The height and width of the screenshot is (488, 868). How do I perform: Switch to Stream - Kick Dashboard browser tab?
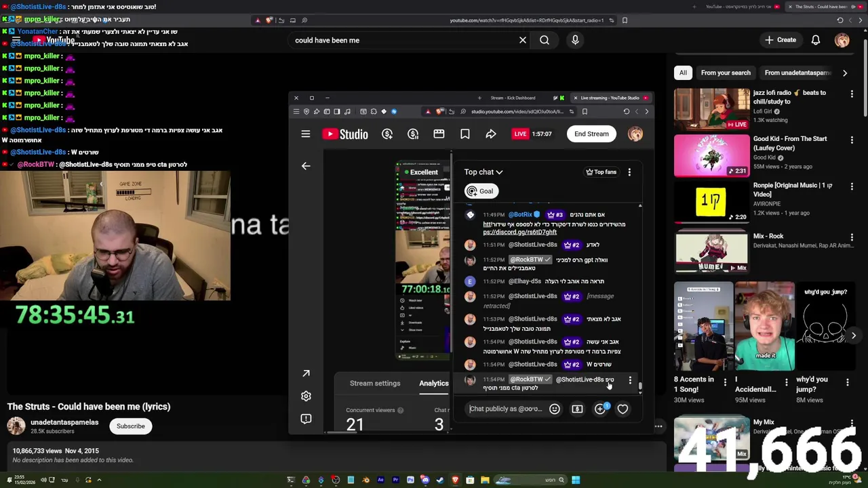tap(513, 98)
